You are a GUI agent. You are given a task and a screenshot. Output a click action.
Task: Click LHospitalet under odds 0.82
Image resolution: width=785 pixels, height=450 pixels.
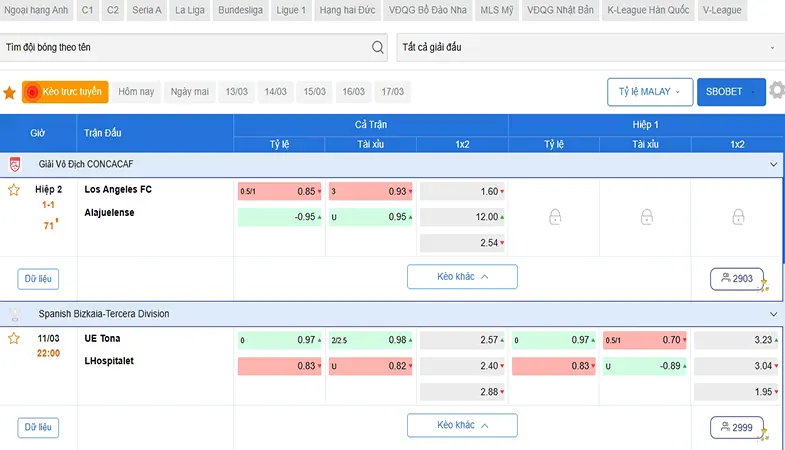coord(370,366)
